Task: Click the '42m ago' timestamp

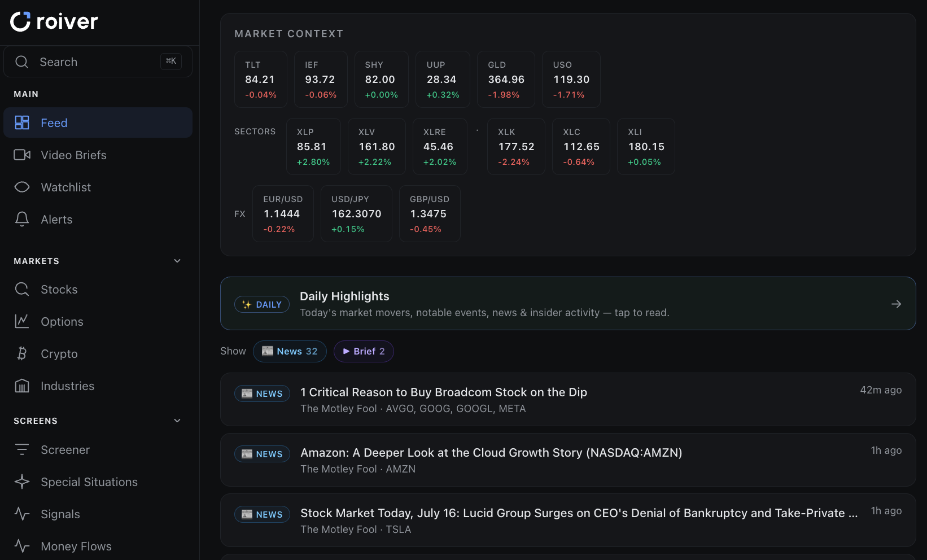Action: 881,390
